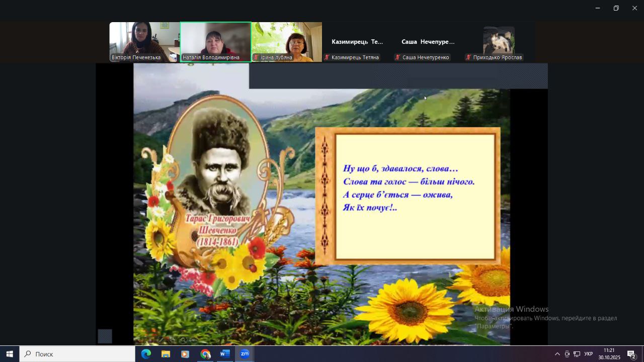Click the network icon in system tray
The height and width of the screenshot is (362, 644).
[x=577, y=354]
